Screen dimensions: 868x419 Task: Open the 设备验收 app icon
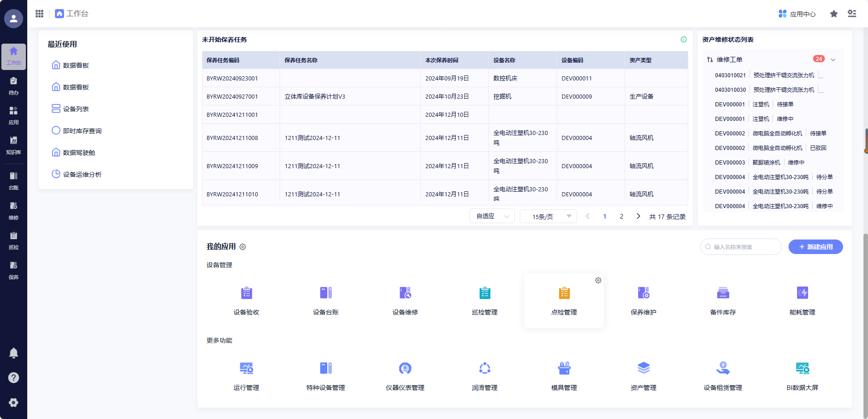(x=246, y=293)
